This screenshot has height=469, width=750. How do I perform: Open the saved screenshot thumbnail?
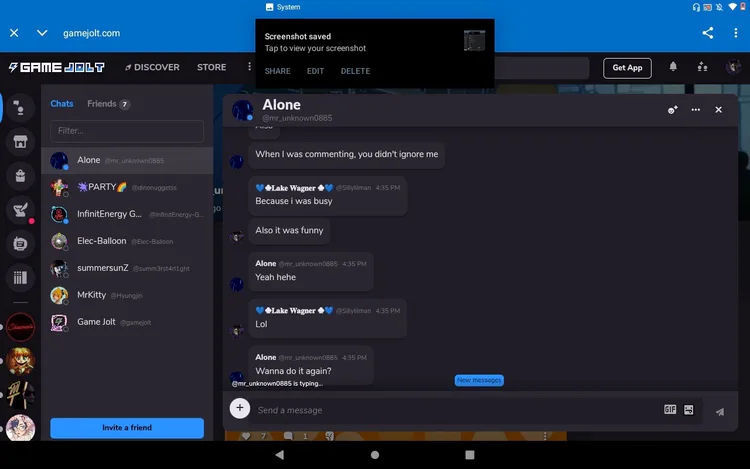click(474, 41)
